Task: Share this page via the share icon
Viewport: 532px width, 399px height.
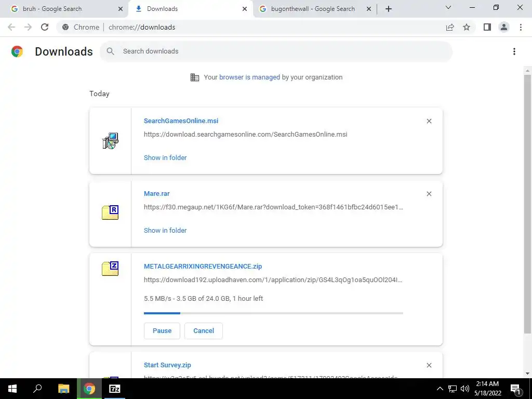Action: click(x=450, y=27)
